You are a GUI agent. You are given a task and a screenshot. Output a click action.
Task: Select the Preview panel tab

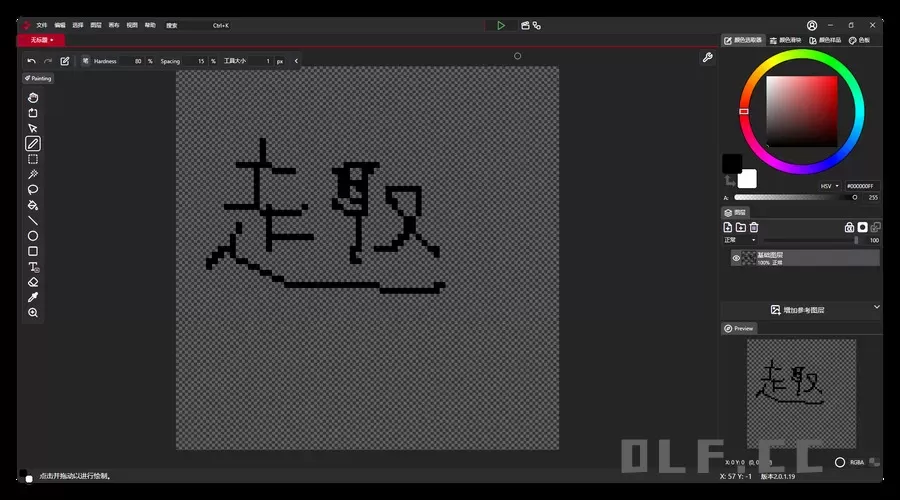tap(739, 328)
